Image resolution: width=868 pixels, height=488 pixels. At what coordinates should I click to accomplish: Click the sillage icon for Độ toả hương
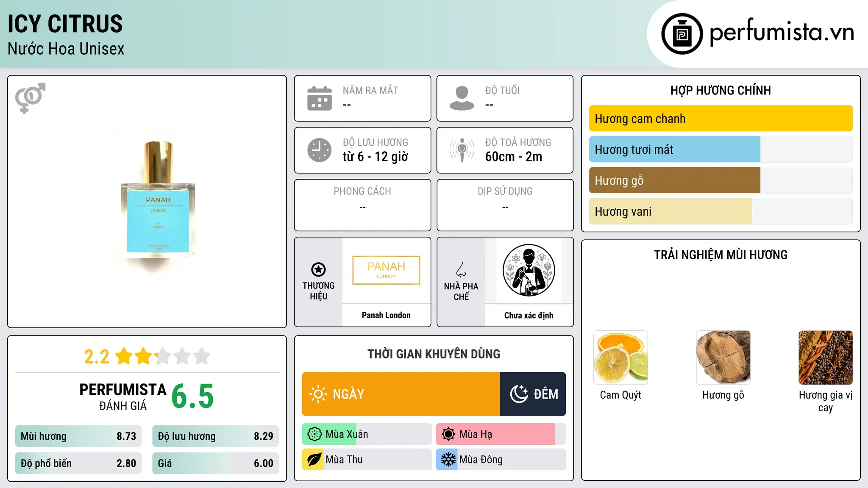(x=462, y=150)
